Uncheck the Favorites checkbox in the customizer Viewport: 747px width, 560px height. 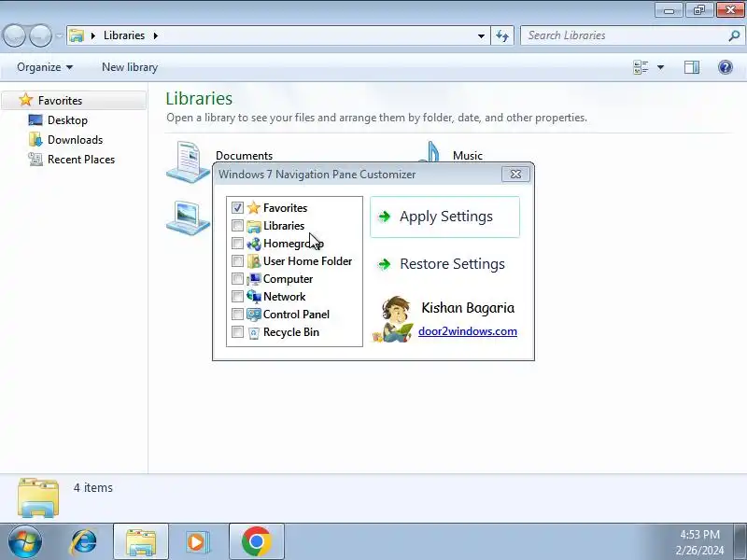coord(237,207)
